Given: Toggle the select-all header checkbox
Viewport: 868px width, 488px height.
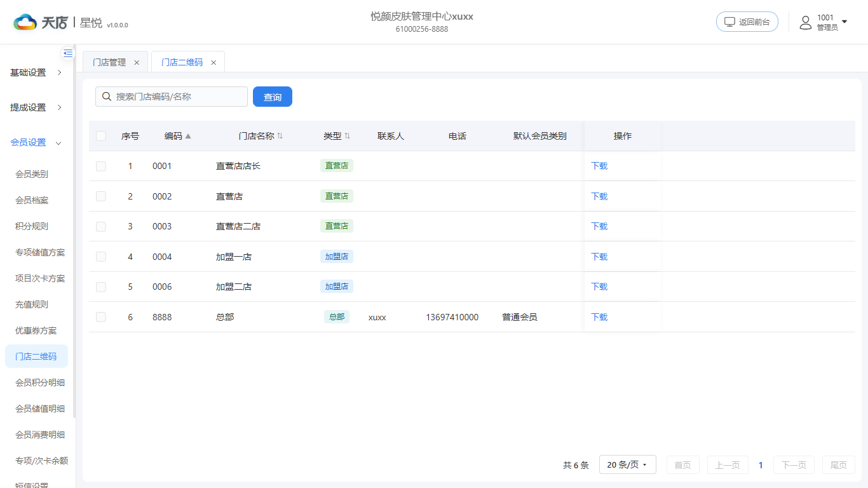Looking at the screenshot, I should coord(101,136).
